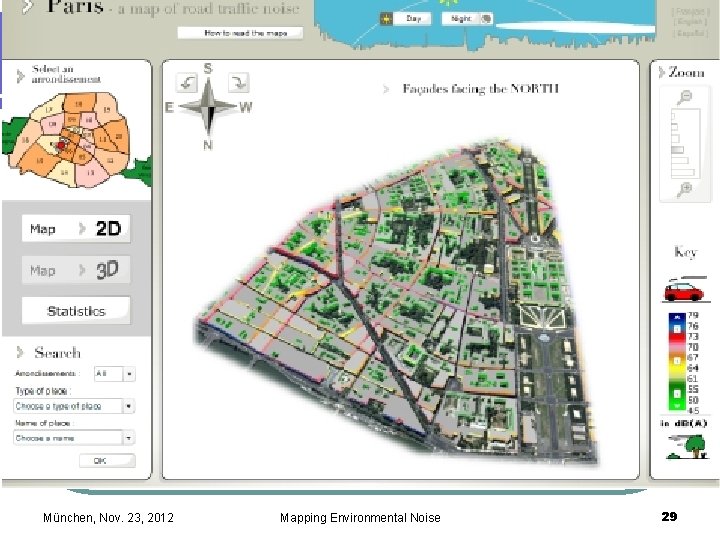
Task: Click the compass rose on the map
Action: click(208, 107)
